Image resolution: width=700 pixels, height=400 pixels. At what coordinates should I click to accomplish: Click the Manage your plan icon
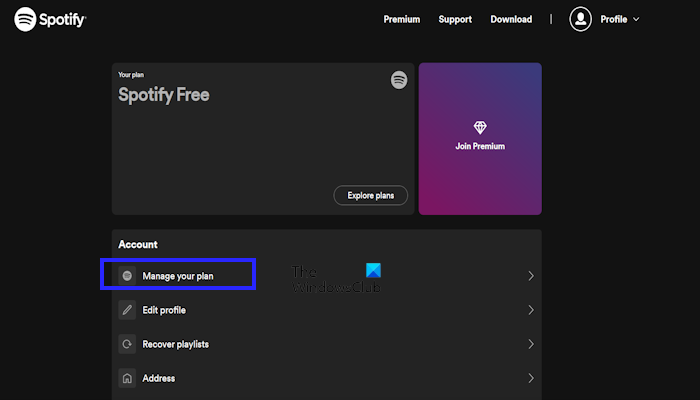click(x=127, y=275)
